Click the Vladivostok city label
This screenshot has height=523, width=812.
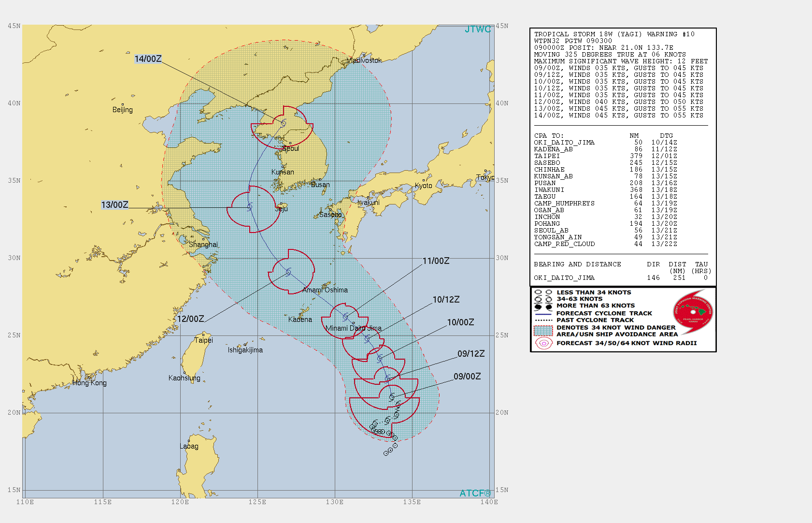(x=364, y=60)
